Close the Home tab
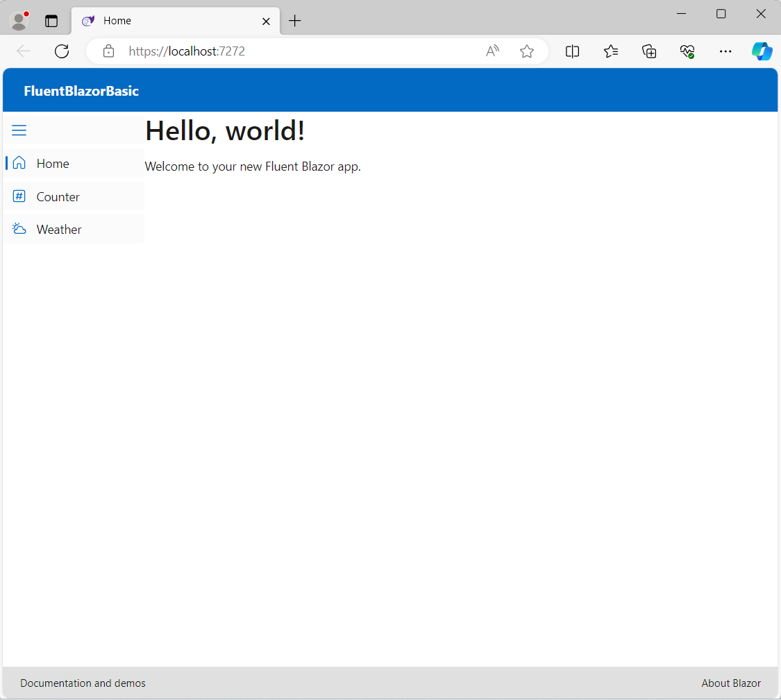 (266, 22)
